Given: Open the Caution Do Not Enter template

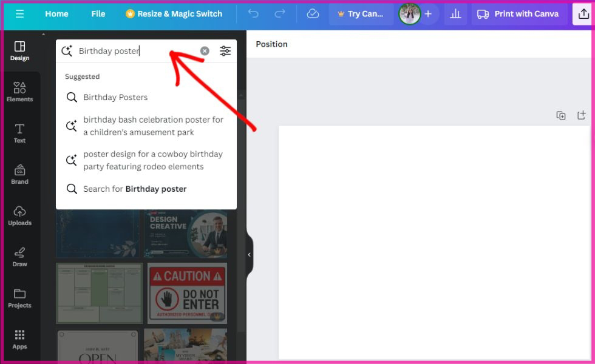Looking at the screenshot, I should point(187,294).
